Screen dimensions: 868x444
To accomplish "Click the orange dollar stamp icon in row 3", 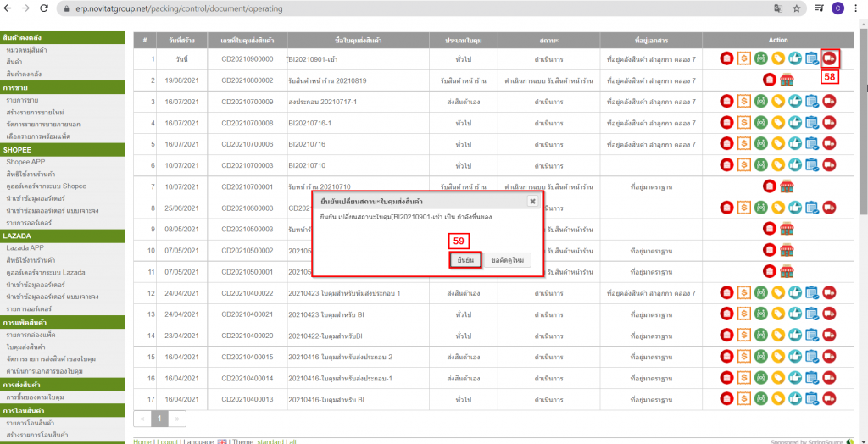I will [743, 102].
